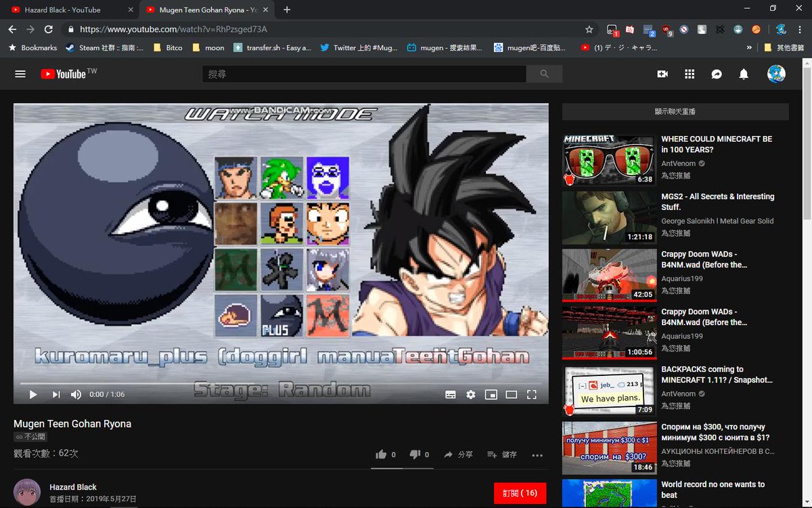Go forward in browser history

[x=30, y=29]
